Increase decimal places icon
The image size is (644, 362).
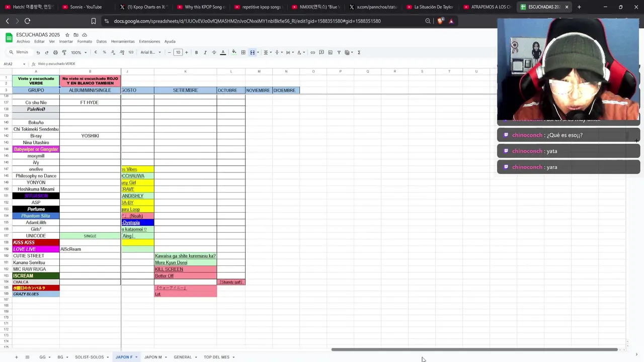[x=122, y=52]
